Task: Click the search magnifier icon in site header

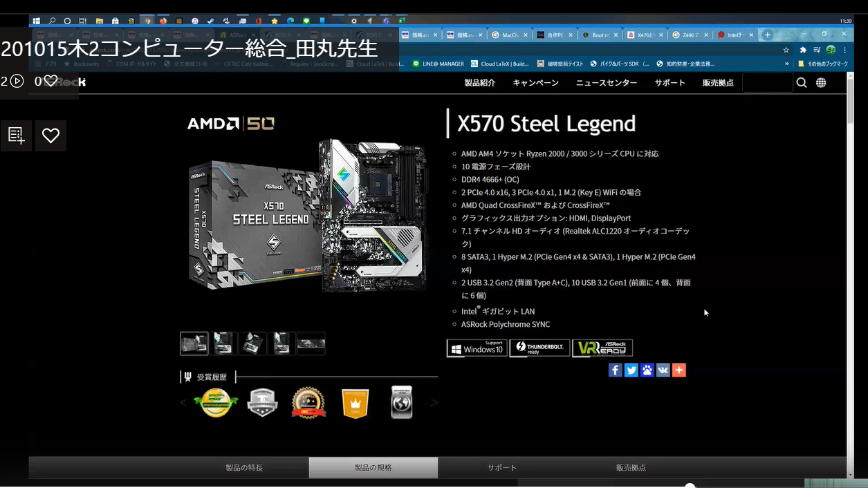Action: [x=802, y=83]
